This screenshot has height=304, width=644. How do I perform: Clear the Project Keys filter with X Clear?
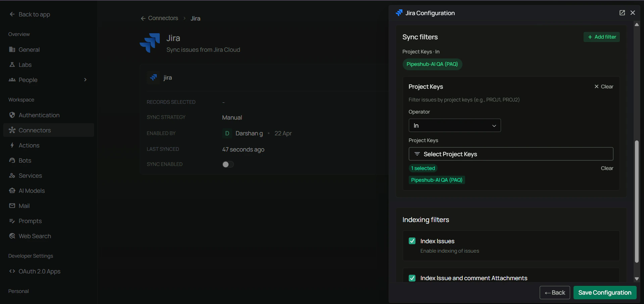(x=604, y=87)
